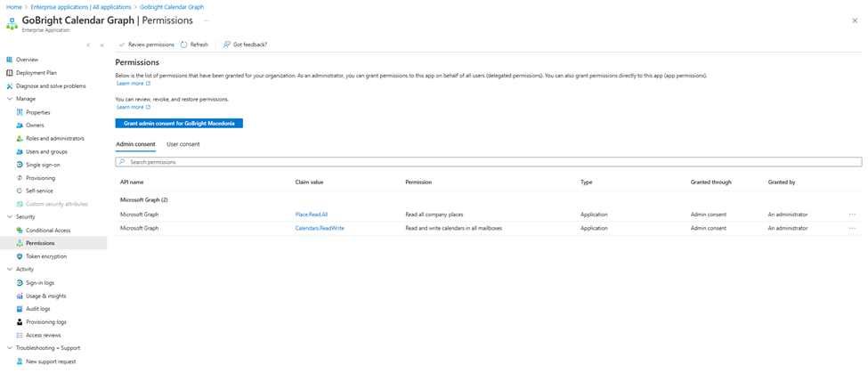Select the Single sign-on icon
The image size is (868, 373).
20,165
